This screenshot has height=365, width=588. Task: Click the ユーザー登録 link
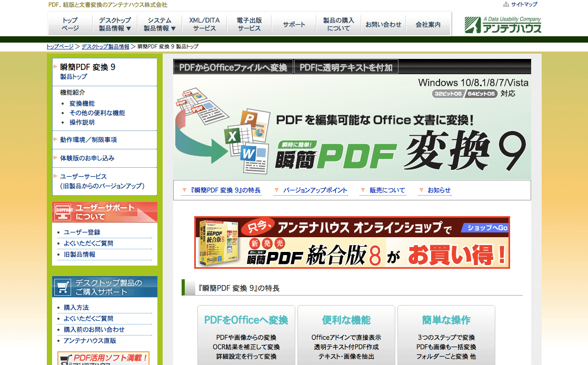tap(82, 232)
